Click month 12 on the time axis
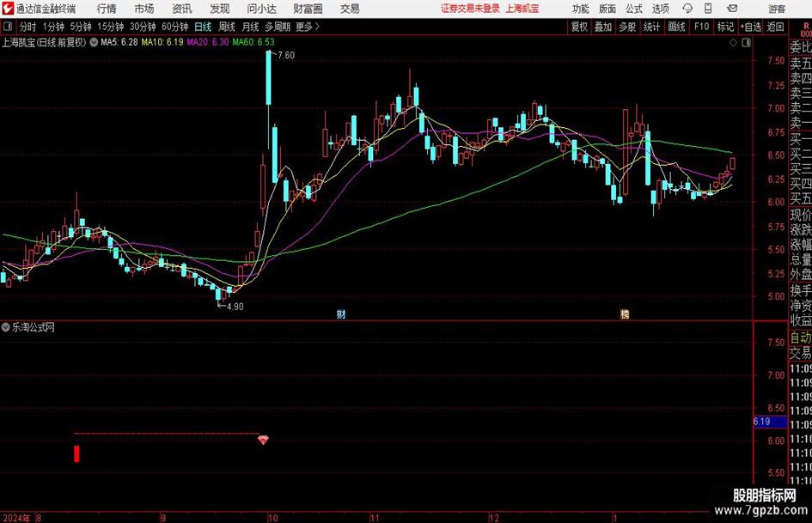 point(493,518)
